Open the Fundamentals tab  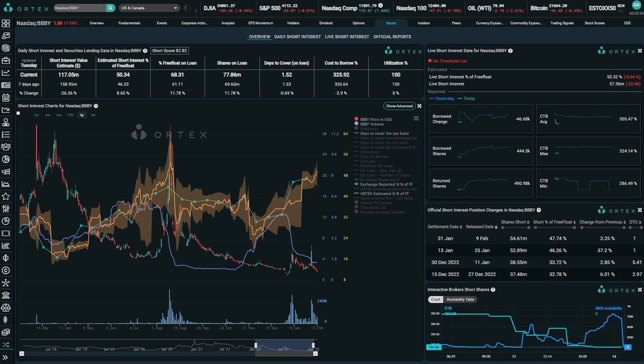tap(129, 23)
